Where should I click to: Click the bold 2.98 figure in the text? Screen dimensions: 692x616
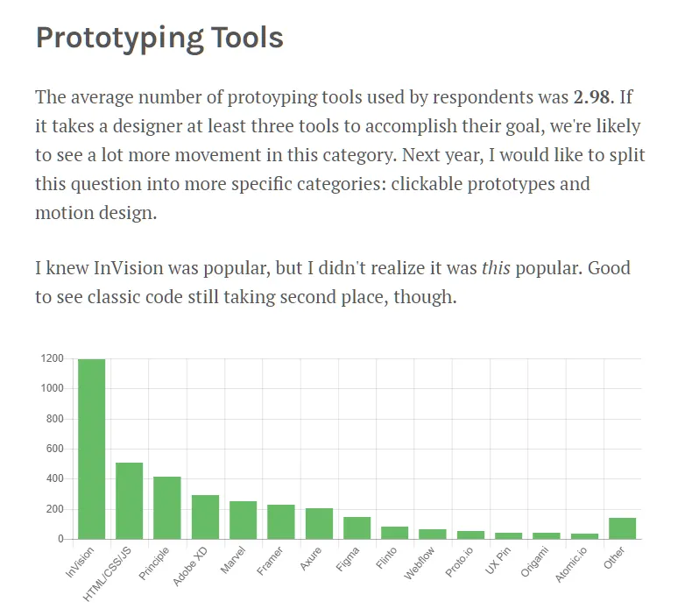click(591, 96)
